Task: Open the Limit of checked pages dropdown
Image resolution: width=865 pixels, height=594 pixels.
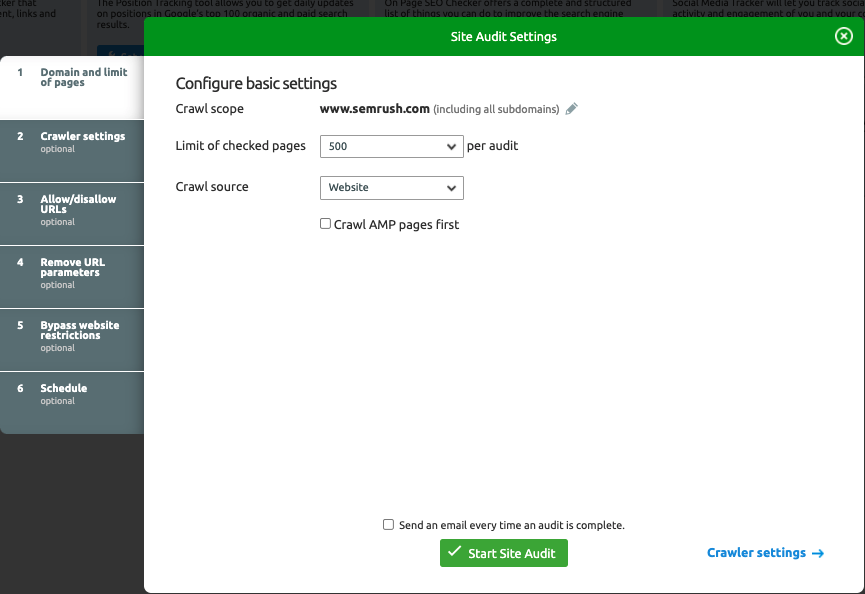Action: tap(392, 146)
